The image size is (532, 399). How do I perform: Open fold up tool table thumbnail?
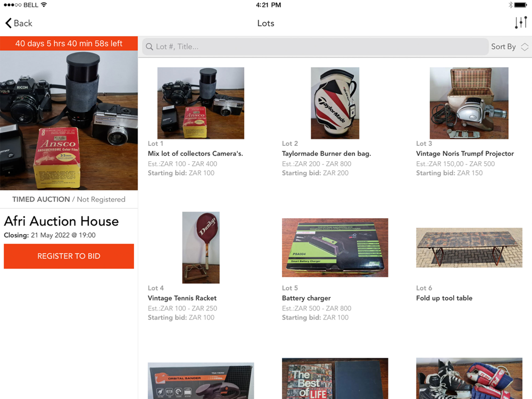[x=469, y=248]
